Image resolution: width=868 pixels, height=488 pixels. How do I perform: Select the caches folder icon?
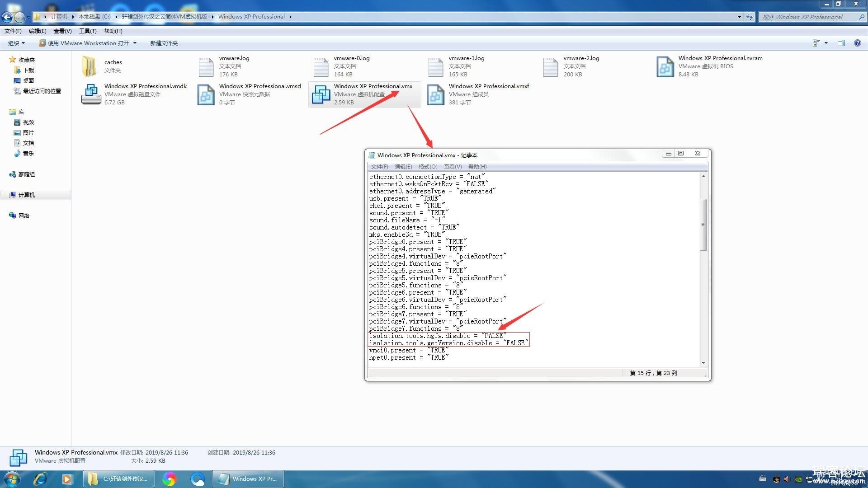[90, 66]
